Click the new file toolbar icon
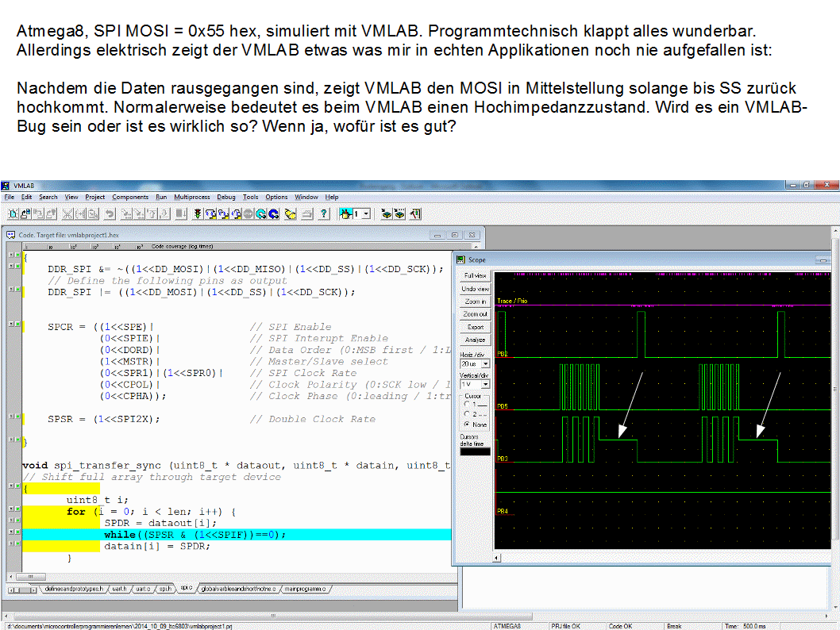 [x=13, y=213]
